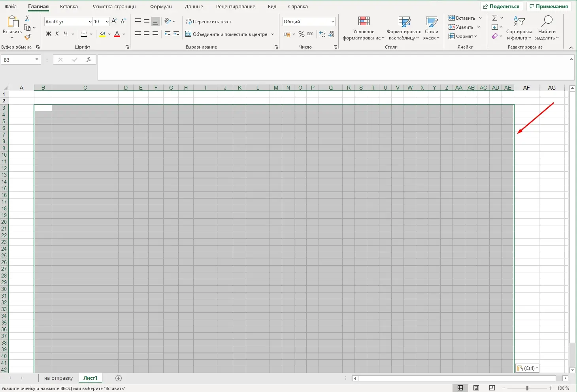
Task: Decrease decimal places icon
Action: coord(332,34)
